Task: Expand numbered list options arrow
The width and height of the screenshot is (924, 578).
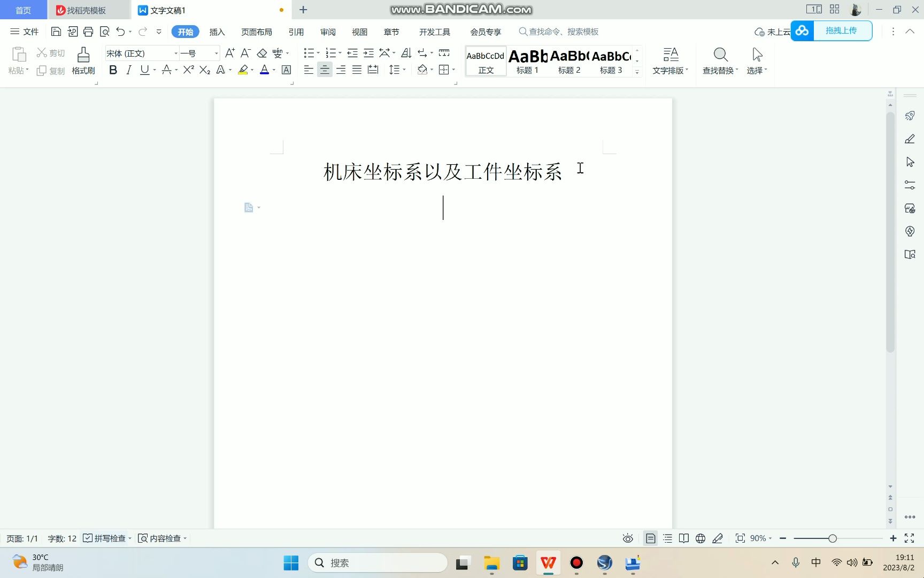Action: 340,53
